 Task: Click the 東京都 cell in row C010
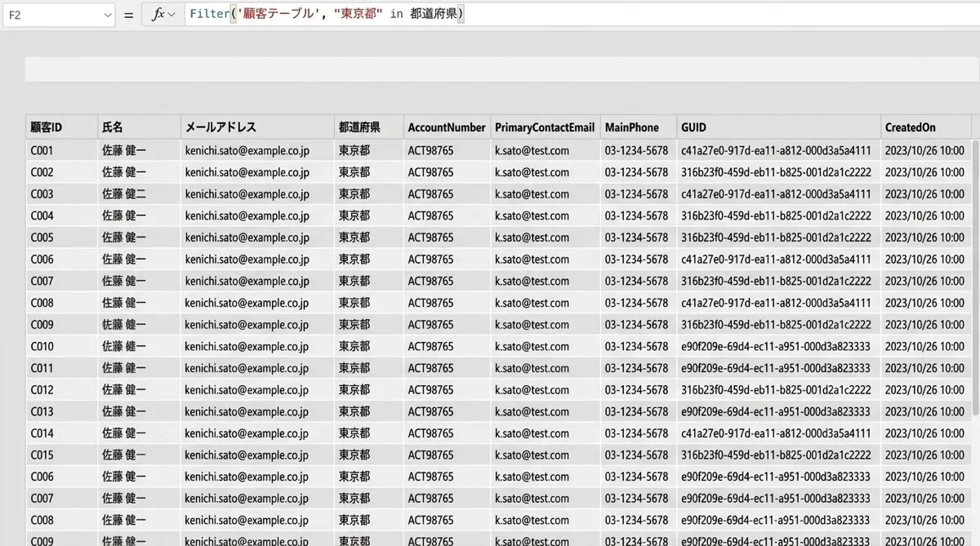pos(369,346)
